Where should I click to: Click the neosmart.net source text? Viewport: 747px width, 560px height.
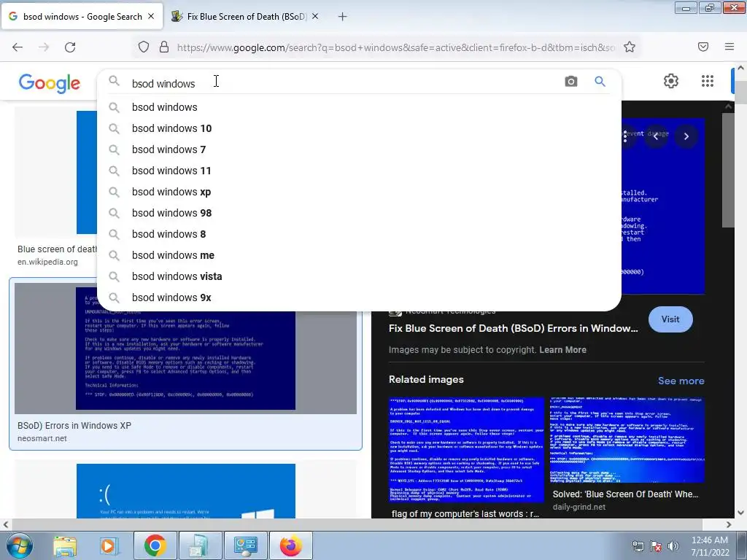pos(42,438)
